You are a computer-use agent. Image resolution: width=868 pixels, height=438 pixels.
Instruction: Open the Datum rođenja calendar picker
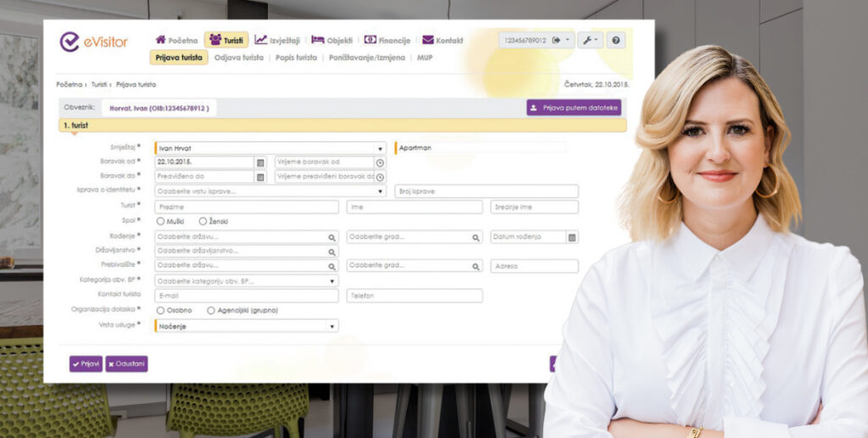click(572, 237)
